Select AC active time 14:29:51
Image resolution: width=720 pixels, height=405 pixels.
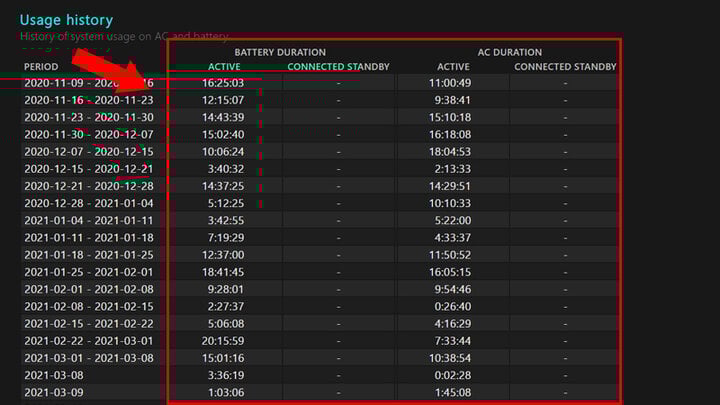tap(450, 186)
